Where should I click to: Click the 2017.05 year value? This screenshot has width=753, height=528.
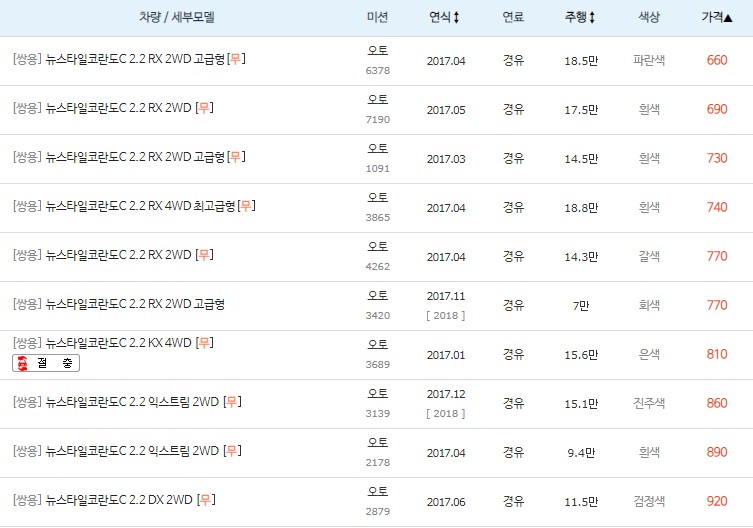click(446, 110)
